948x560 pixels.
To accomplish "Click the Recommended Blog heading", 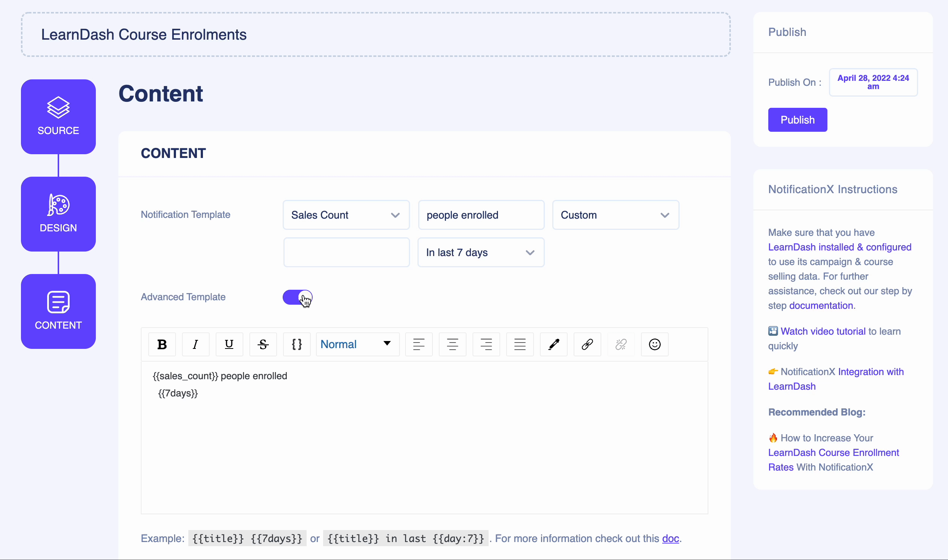I will [x=817, y=412].
